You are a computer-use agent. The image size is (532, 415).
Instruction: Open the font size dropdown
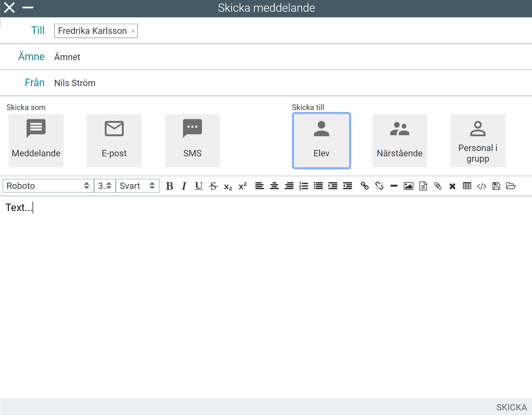tap(105, 186)
